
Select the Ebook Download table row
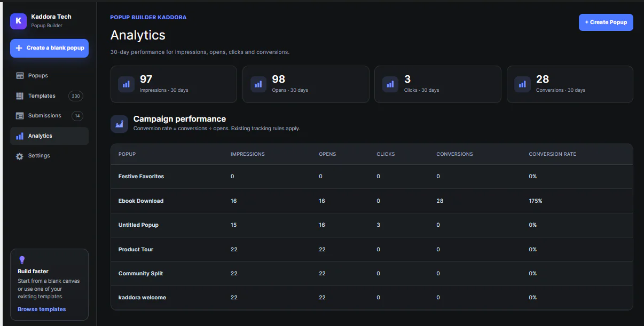(372, 201)
